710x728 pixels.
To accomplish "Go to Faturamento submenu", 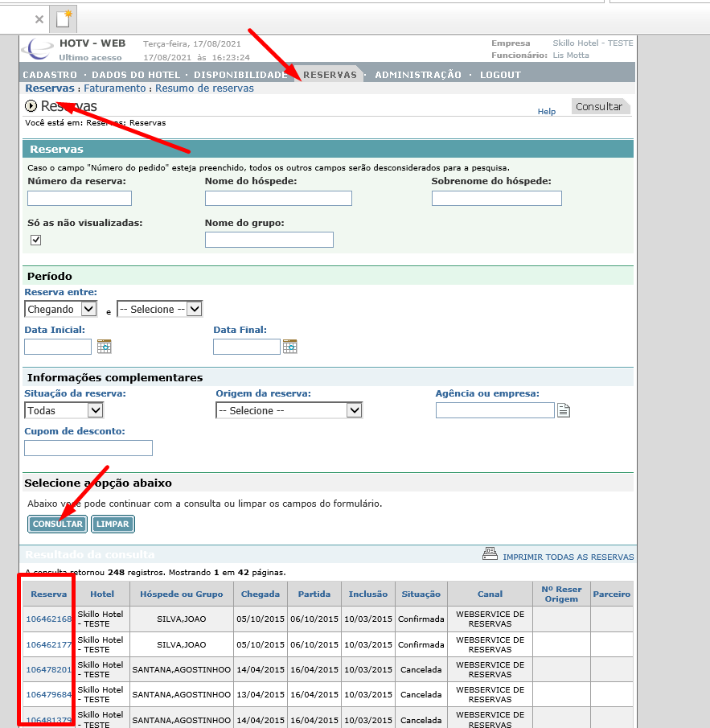I will (x=115, y=88).
